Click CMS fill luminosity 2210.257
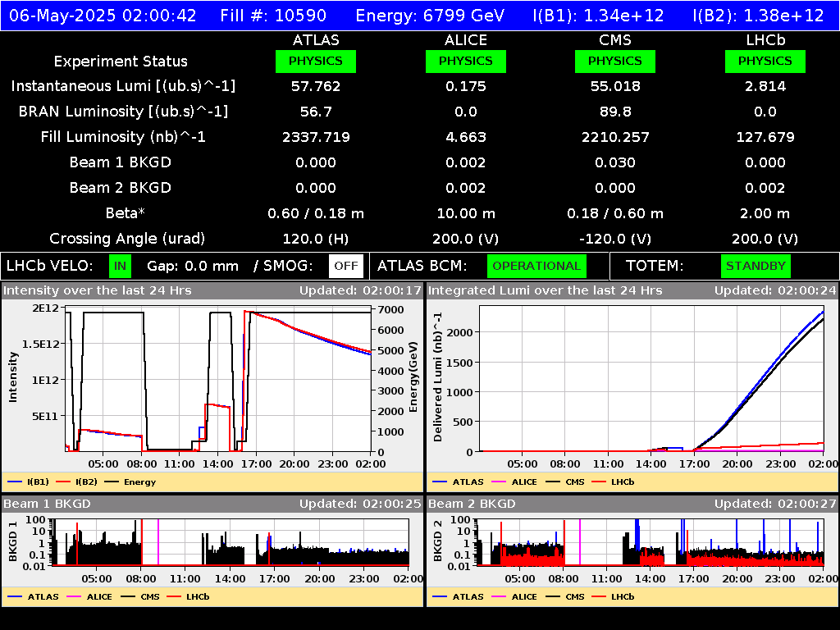840x630 pixels. (x=615, y=137)
